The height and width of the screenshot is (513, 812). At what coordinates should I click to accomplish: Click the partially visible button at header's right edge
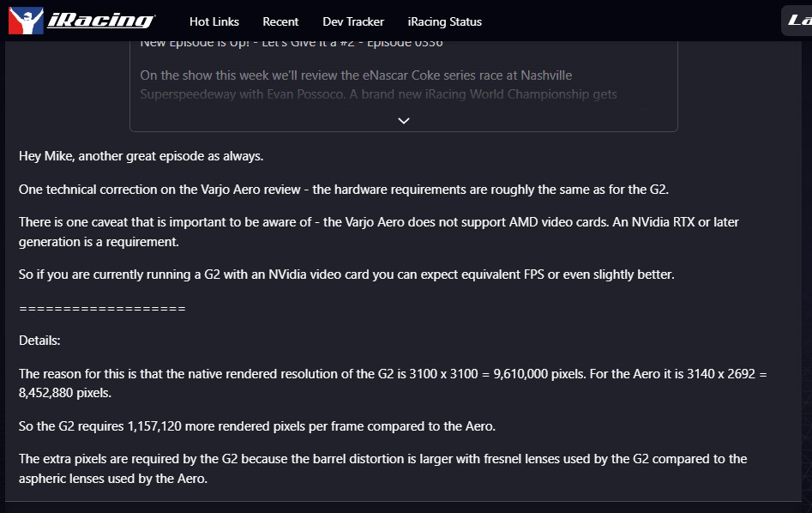[x=797, y=21]
